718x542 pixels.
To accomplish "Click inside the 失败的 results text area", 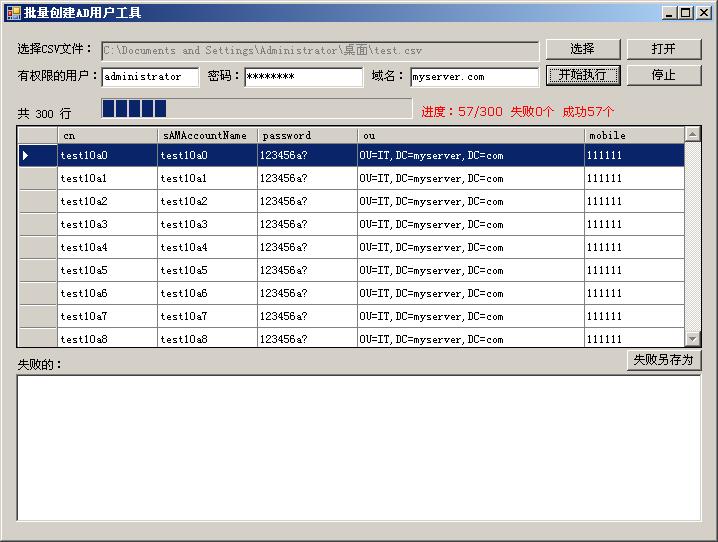I will click(358, 447).
